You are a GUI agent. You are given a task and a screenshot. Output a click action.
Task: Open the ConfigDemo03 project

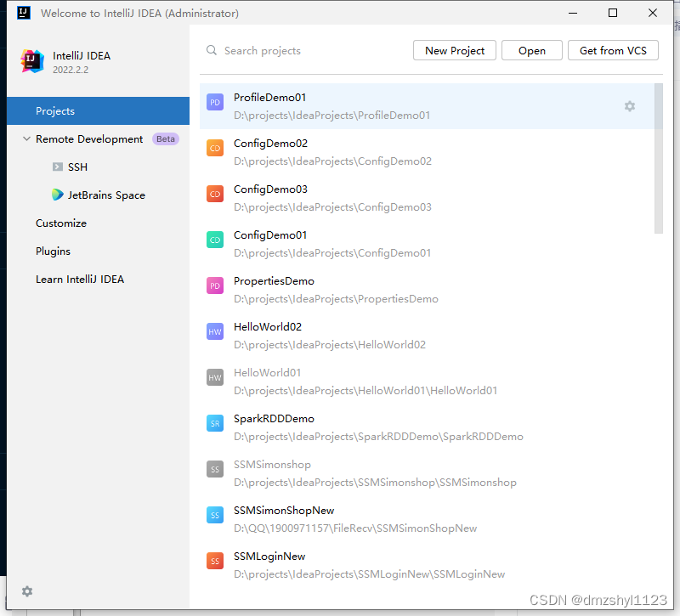coord(427,198)
